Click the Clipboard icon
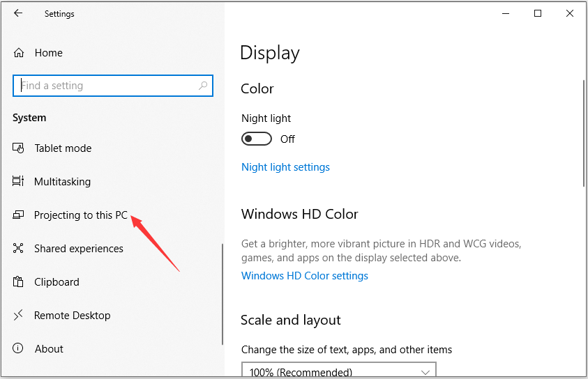The height and width of the screenshot is (379, 588). [18, 281]
